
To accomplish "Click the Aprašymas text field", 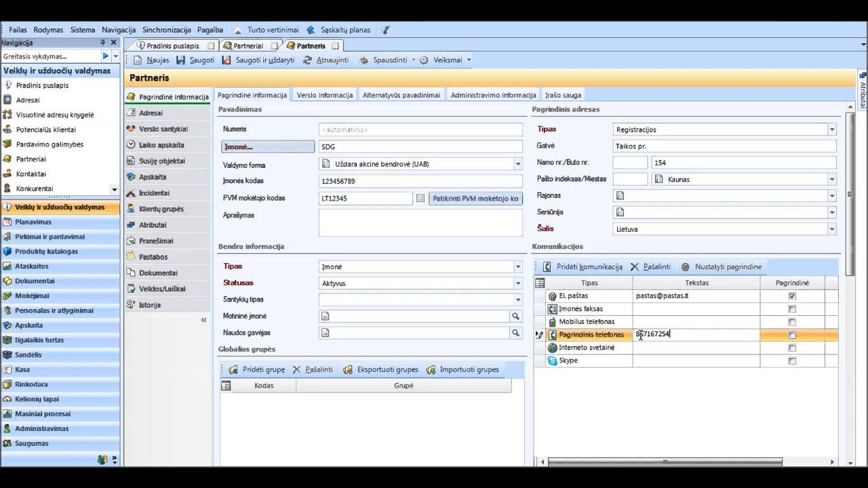I will [x=420, y=223].
